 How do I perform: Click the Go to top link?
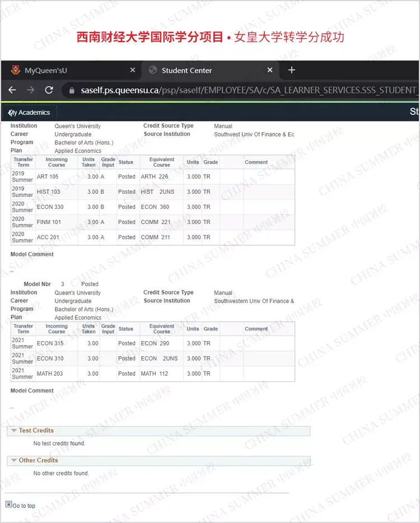pyautogui.click(x=24, y=506)
